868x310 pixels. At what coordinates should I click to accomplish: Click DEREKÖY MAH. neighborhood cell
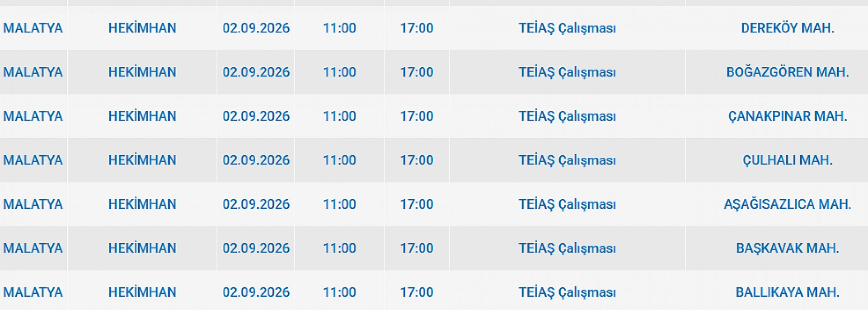[776, 28]
